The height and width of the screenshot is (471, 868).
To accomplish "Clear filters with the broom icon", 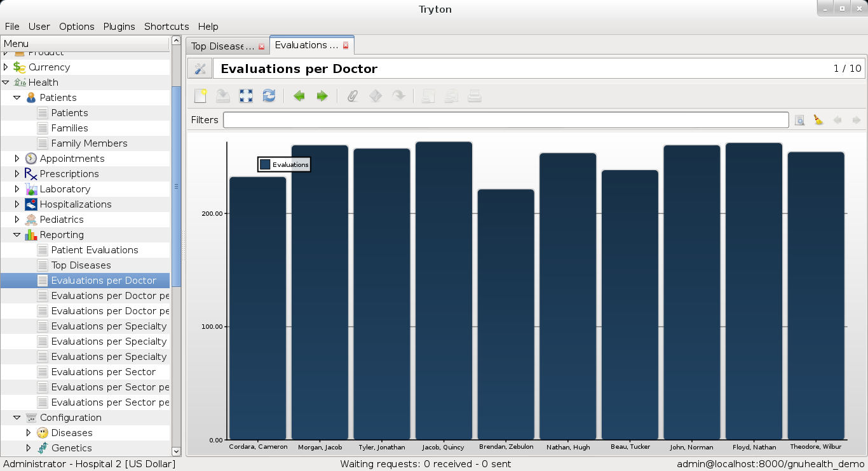I will (x=818, y=120).
